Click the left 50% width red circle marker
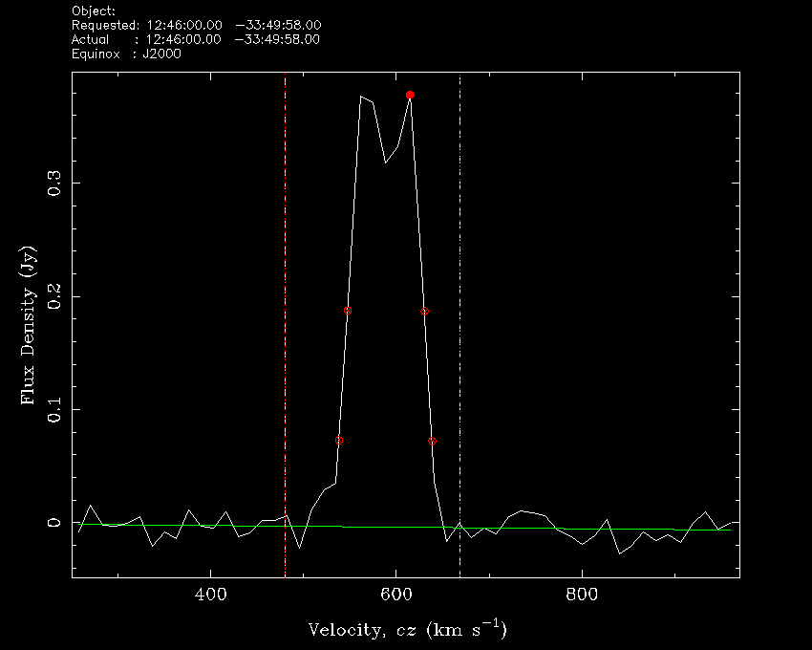812x650 pixels. (348, 311)
